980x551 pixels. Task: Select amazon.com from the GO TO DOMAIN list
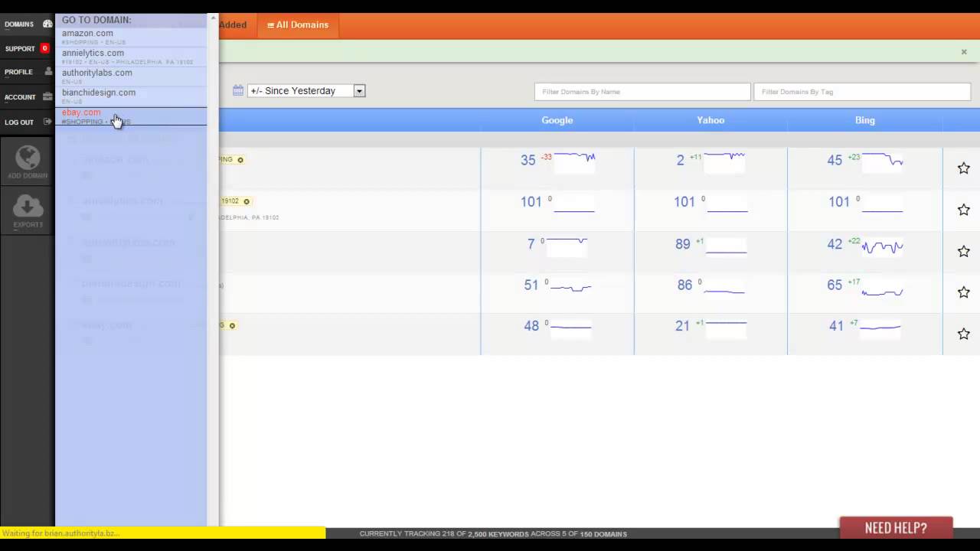click(87, 33)
